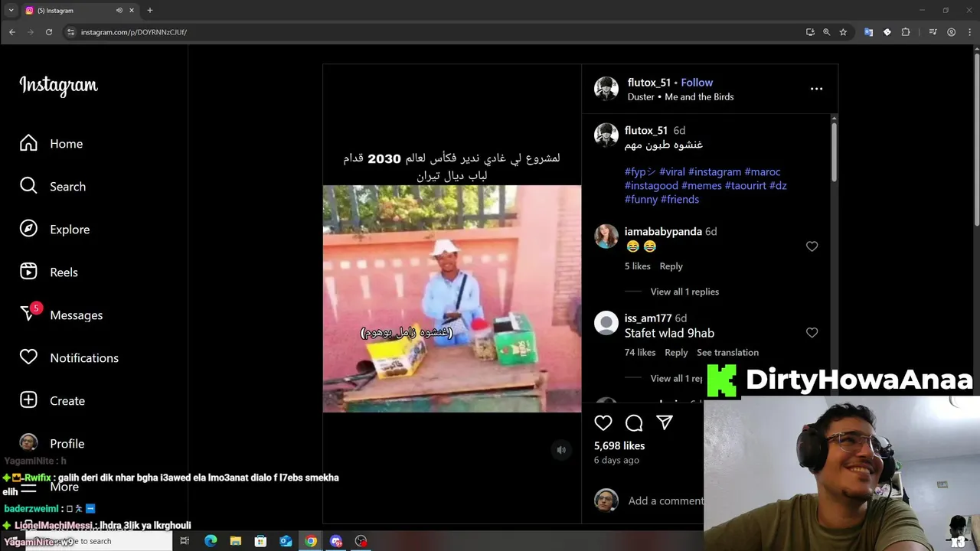Open the #instagood hashtag

coord(652,186)
